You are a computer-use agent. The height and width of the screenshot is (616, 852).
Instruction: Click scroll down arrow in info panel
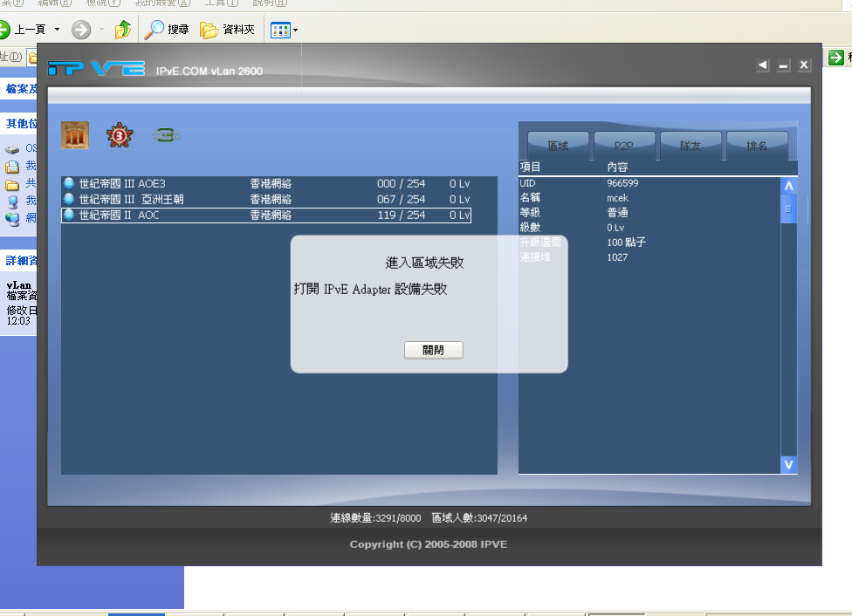[x=789, y=464]
